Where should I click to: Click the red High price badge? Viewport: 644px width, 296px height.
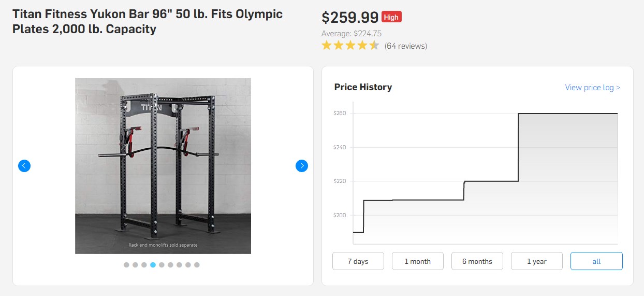pos(391,17)
